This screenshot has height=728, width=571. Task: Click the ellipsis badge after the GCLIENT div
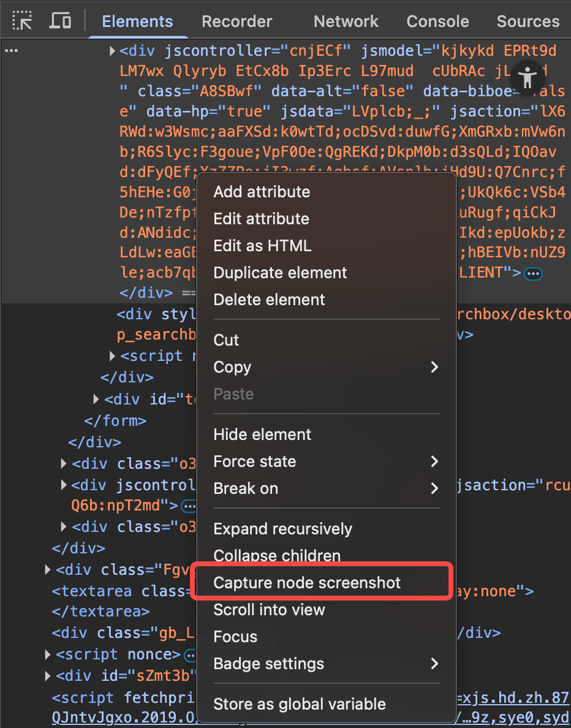[x=533, y=273]
